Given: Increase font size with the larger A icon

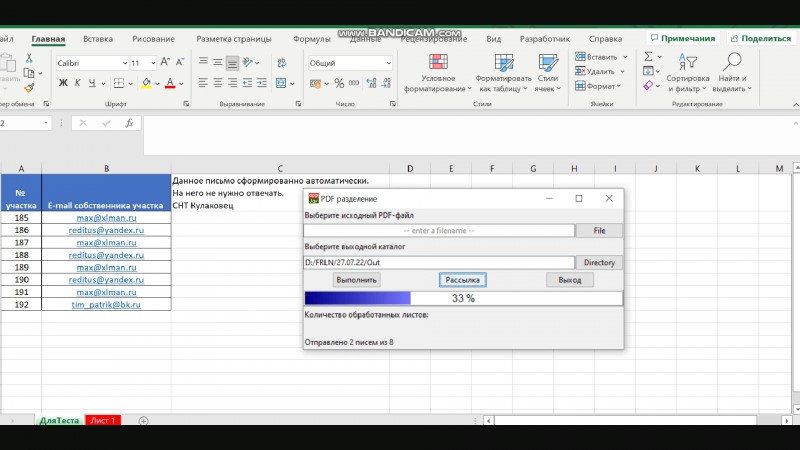Looking at the screenshot, I should pyautogui.click(x=165, y=62).
